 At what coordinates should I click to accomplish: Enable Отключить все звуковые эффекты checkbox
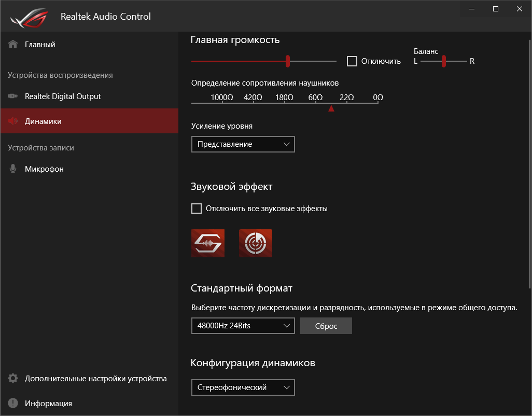coord(197,209)
